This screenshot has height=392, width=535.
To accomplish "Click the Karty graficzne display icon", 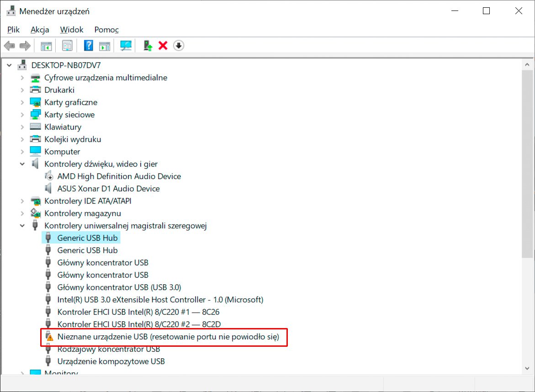I will coord(35,102).
